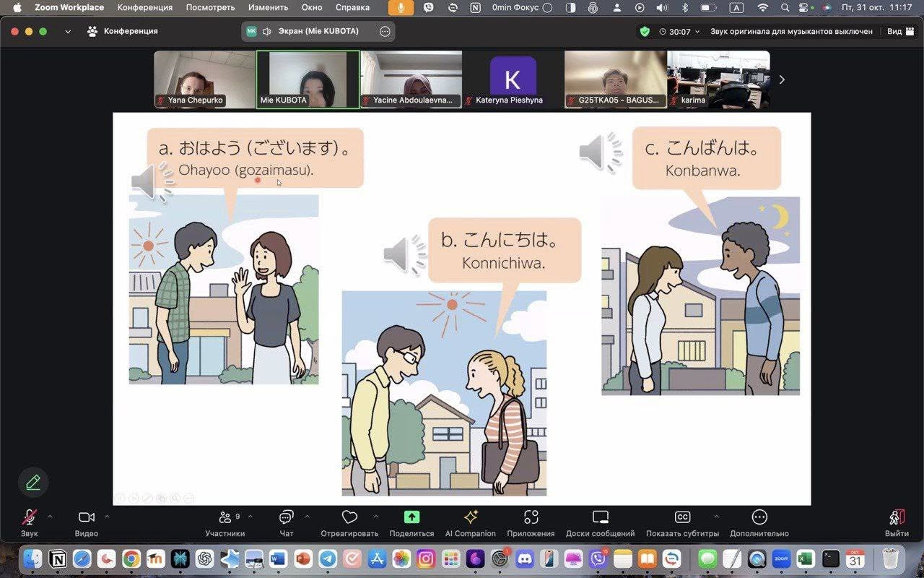
Task: Toggle captions with Показать субтитры
Action: [682, 517]
